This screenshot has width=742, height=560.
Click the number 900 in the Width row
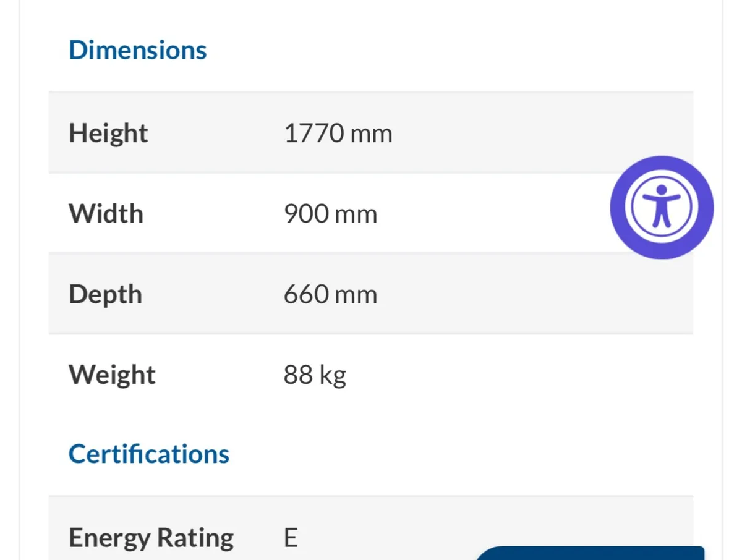tap(306, 214)
